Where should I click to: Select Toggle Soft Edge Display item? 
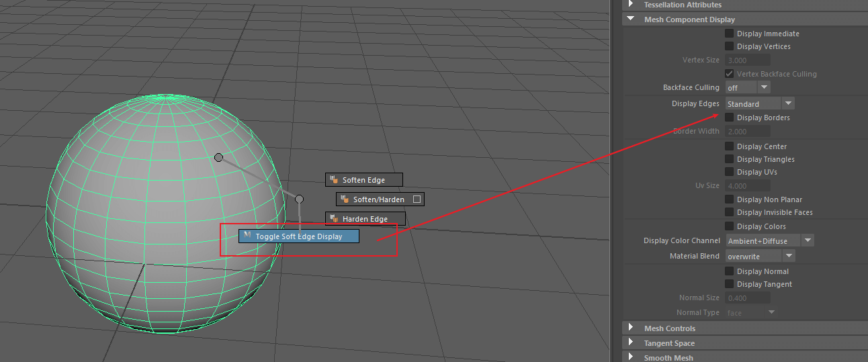tap(299, 236)
